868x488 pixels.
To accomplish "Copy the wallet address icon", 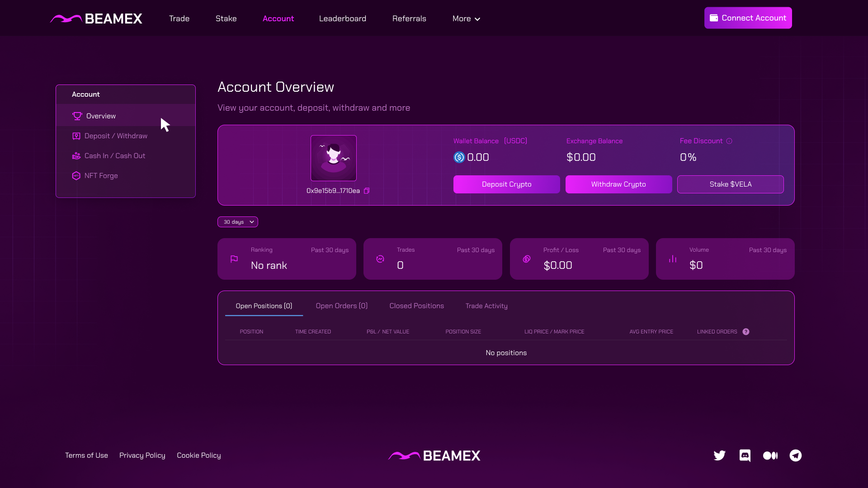I will [x=367, y=191].
